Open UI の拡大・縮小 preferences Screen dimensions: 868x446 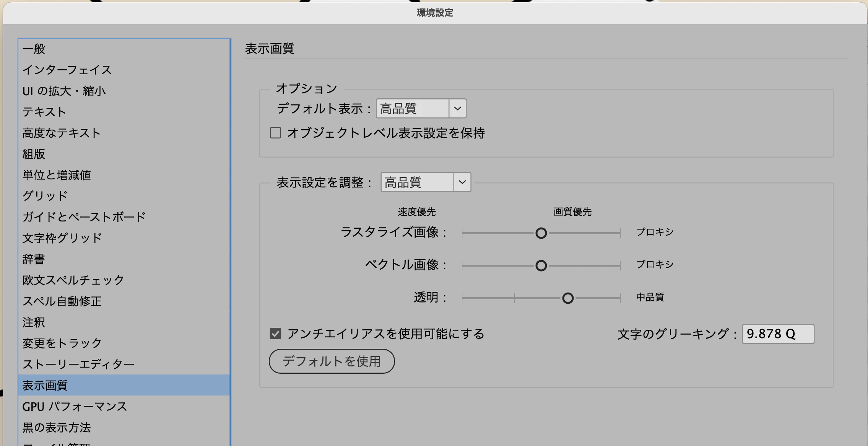[x=64, y=91]
